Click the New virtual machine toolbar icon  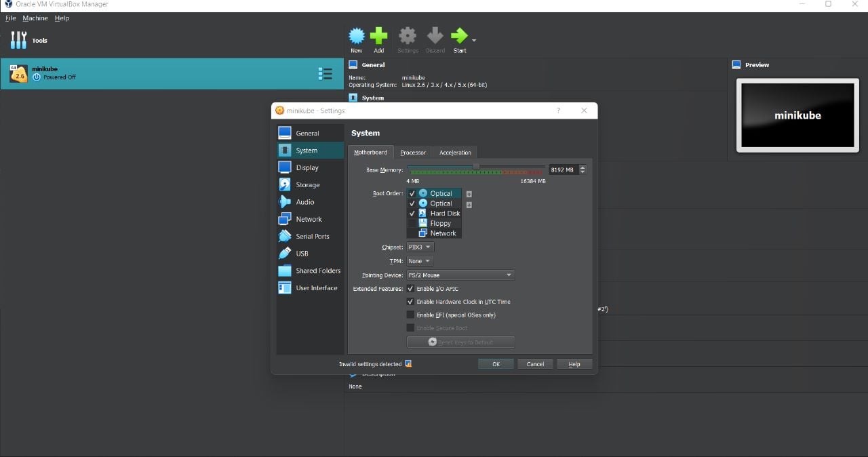[356, 36]
